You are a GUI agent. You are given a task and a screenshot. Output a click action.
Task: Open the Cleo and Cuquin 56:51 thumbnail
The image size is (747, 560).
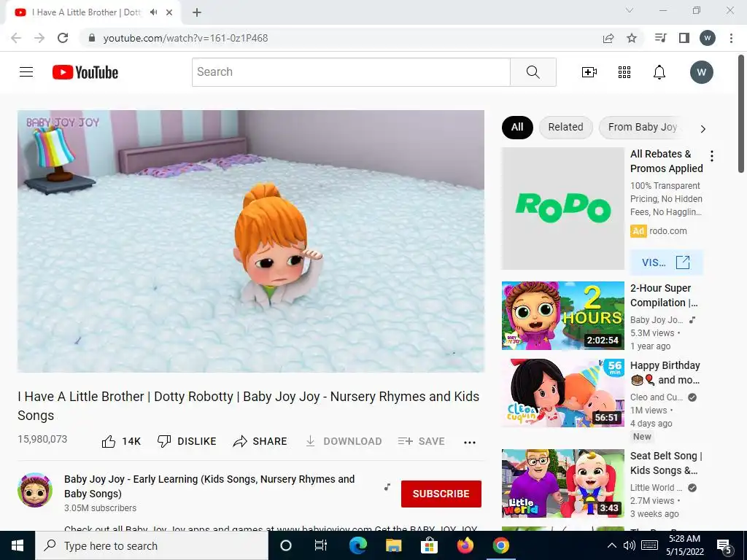point(562,393)
